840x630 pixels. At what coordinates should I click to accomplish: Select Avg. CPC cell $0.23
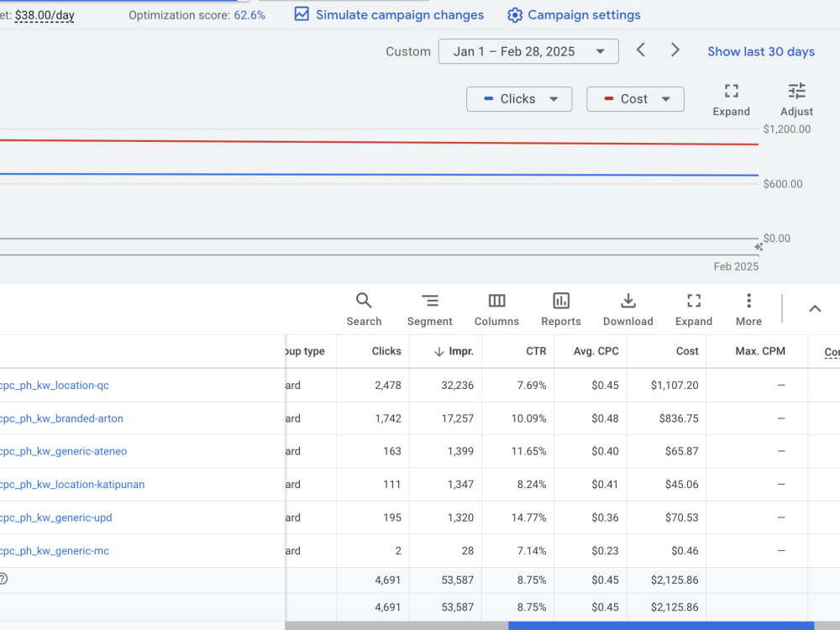coord(605,551)
